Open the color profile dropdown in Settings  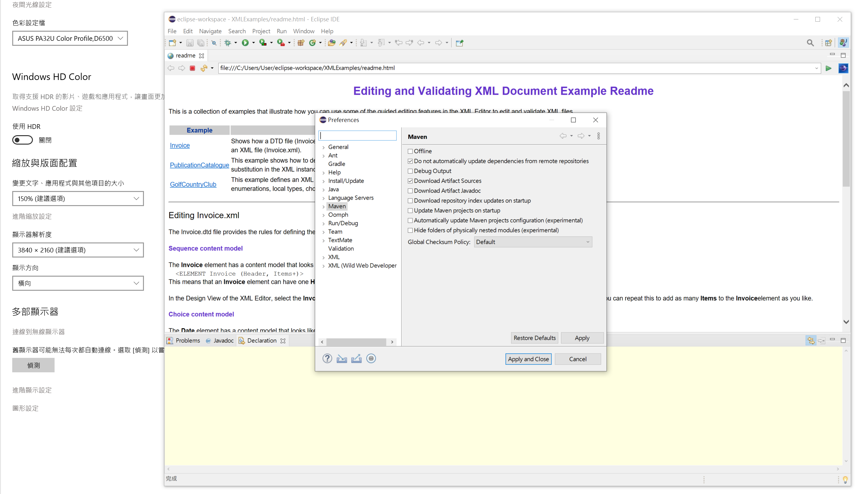[x=70, y=38]
